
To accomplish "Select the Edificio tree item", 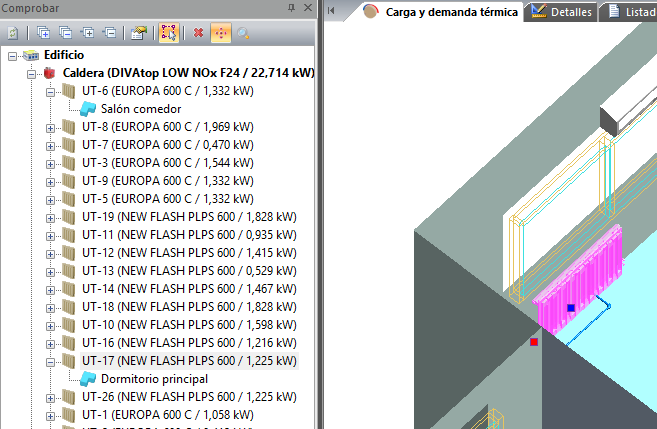I will [x=64, y=55].
